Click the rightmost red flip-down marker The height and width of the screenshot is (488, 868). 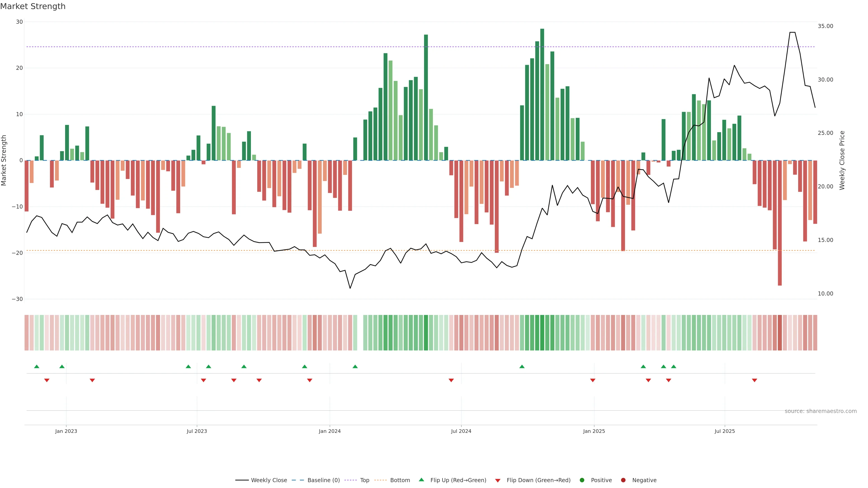755,380
